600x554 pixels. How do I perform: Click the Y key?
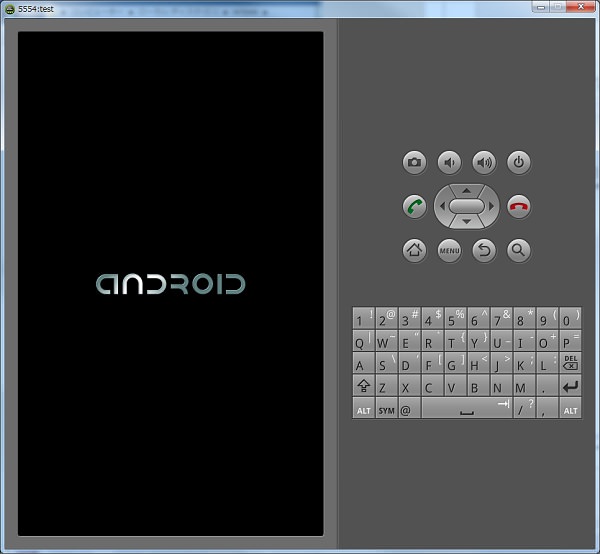[478, 340]
